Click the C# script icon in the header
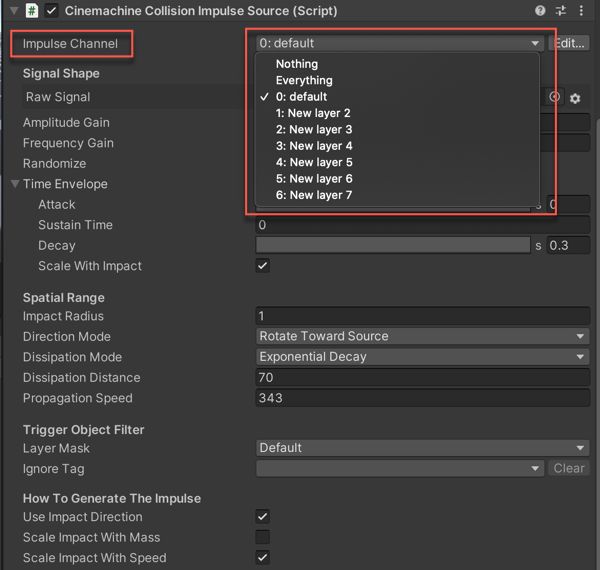 coord(32,10)
